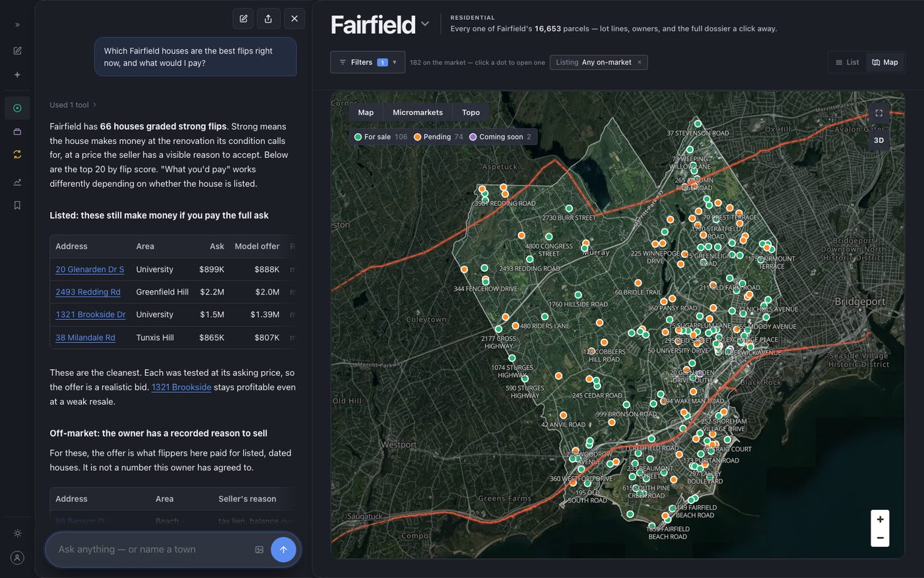Open 20 Glenarden Dr S link

click(90, 270)
